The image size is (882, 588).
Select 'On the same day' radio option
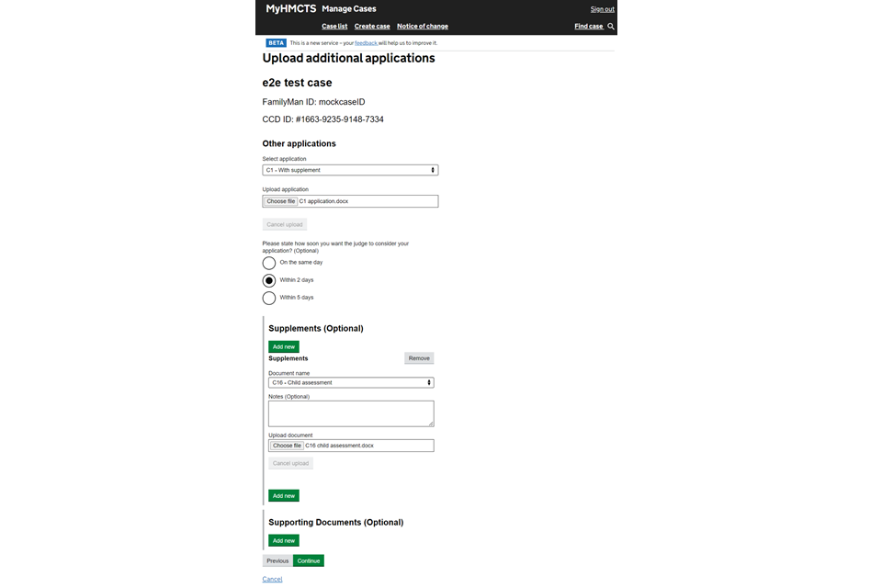pos(269,263)
